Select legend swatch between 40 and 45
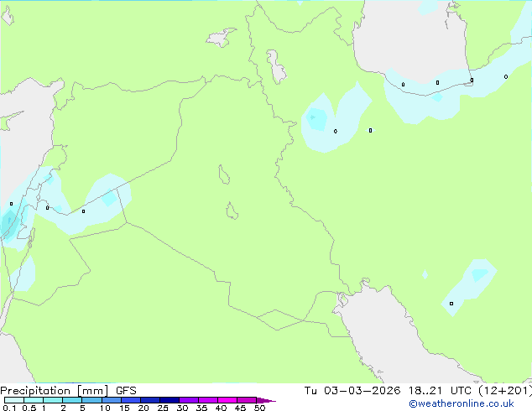Screen dimensions: 532x411 pyautogui.click(x=227, y=400)
